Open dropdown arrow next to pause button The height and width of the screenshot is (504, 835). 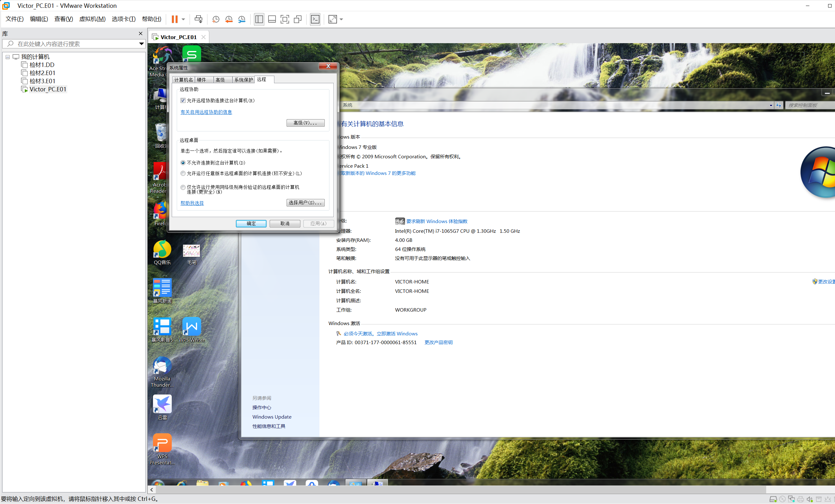click(183, 19)
